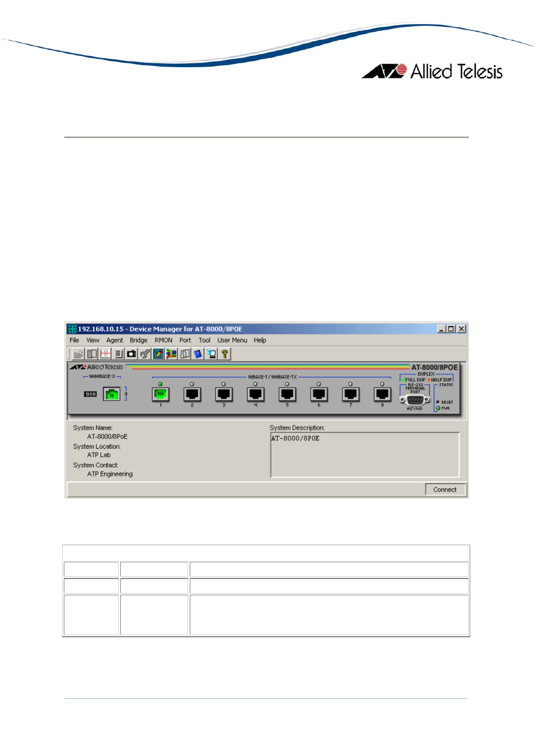Screen dimensions: 534x756
Task: Click the colored bars toolbar icon
Action: click(x=171, y=354)
